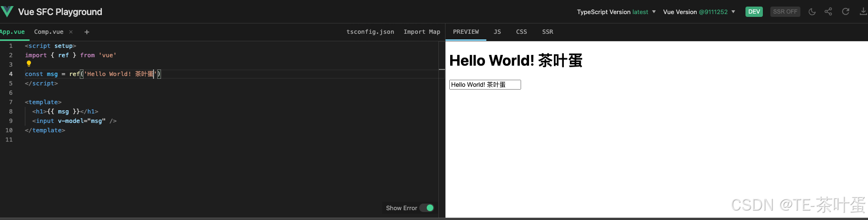The width and height of the screenshot is (868, 220).
Task: Switch to the App.vue file tab
Action: click(x=12, y=32)
